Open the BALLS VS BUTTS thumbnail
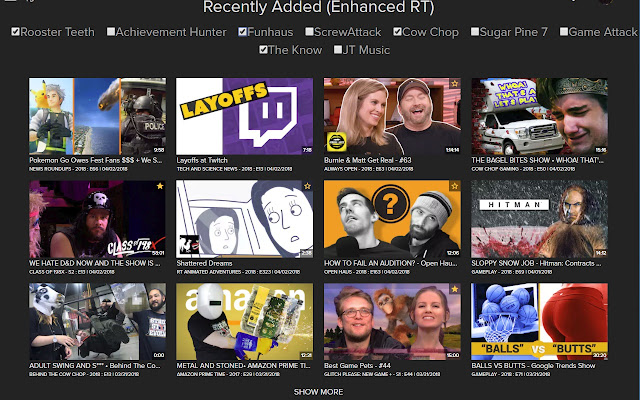This screenshot has width=640, height=400. (x=540, y=322)
